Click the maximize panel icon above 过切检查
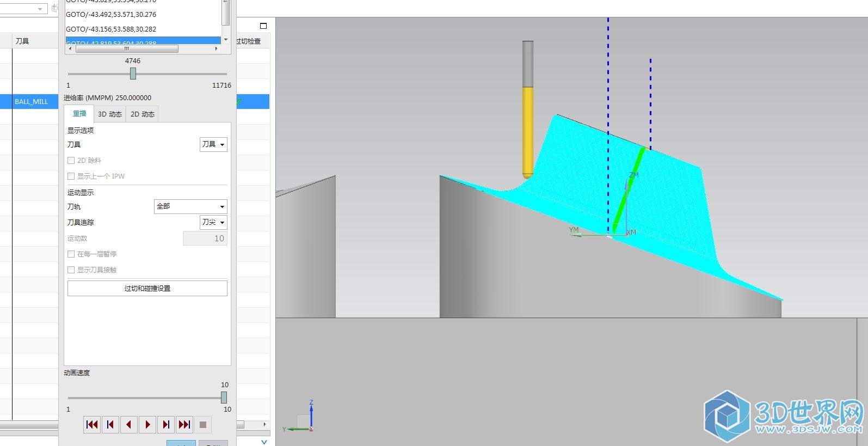The width and height of the screenshot is (868, 446). [x=263, y=26]
